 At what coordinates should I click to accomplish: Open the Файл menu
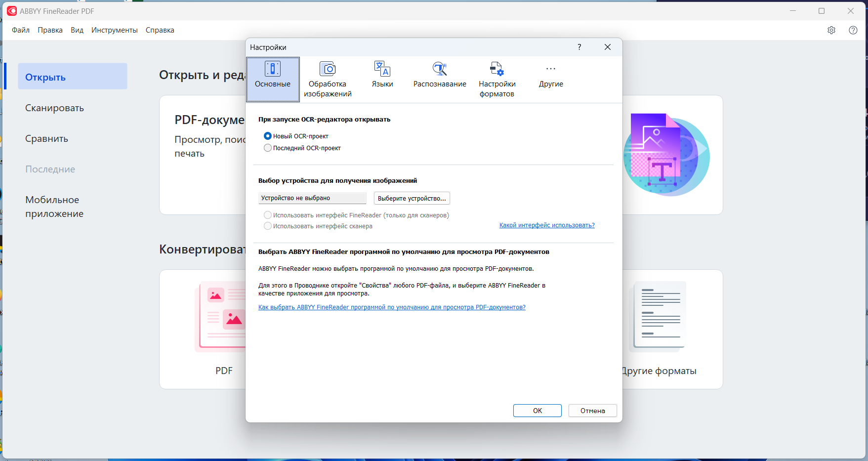21,30
